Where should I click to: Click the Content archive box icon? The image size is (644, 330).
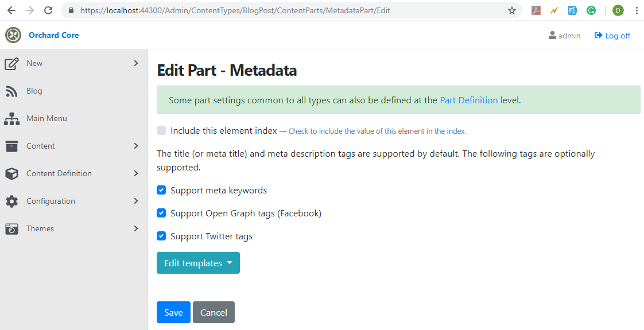coord(11,146)
